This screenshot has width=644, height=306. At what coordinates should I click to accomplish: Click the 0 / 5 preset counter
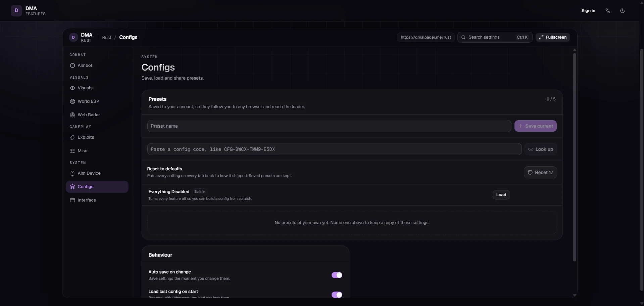pyautogui.click(x=551, y=99)
